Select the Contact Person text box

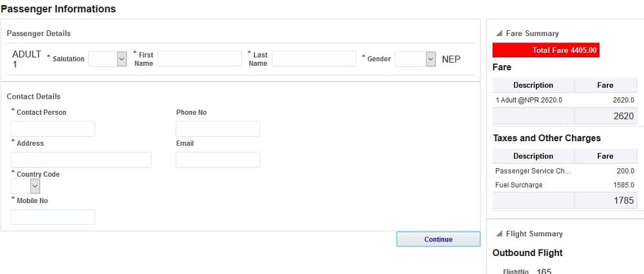(x=53, y=129)
